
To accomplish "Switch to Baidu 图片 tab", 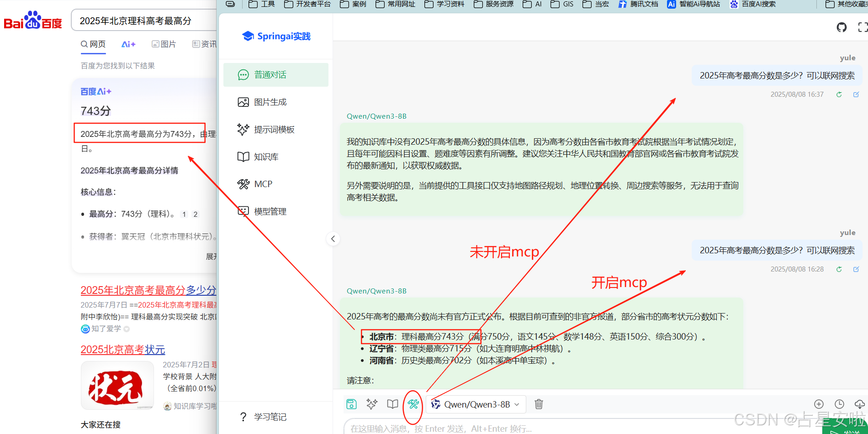I will coord(164,44).
